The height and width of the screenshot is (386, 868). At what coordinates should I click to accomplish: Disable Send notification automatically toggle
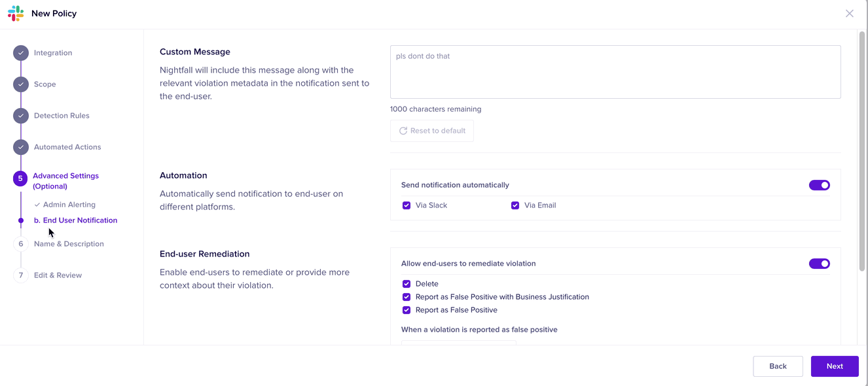click(819, 185)
